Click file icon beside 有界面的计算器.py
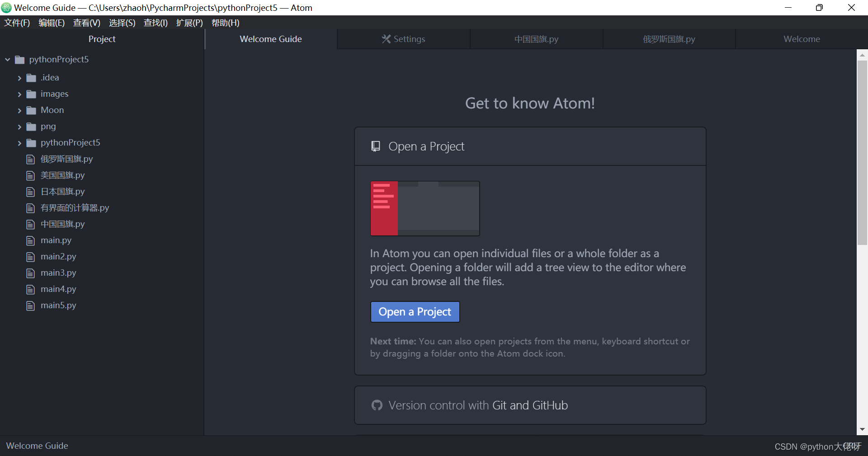Viewport: 868px width, 456px height. click(30, 208)
